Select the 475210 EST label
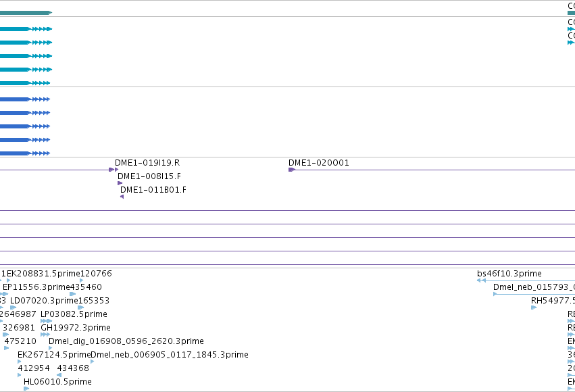Image resolution: width=575 pixels, height=392 pixels. [x=20, y=341]
